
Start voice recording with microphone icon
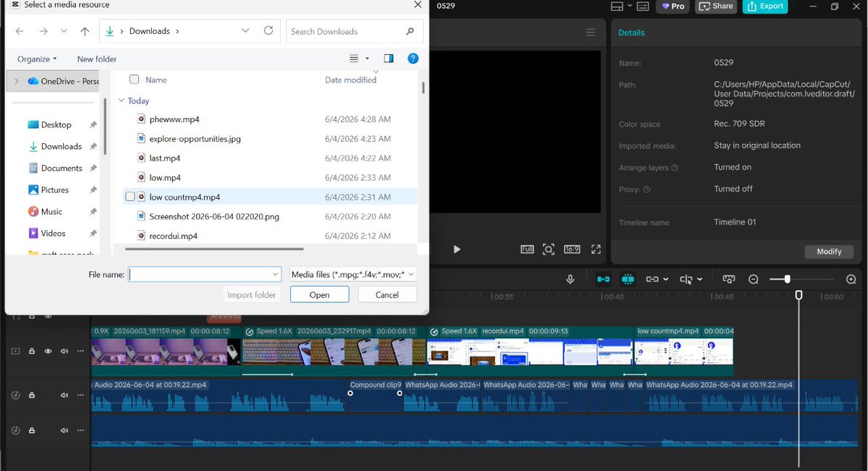click(x=570, y=279)
